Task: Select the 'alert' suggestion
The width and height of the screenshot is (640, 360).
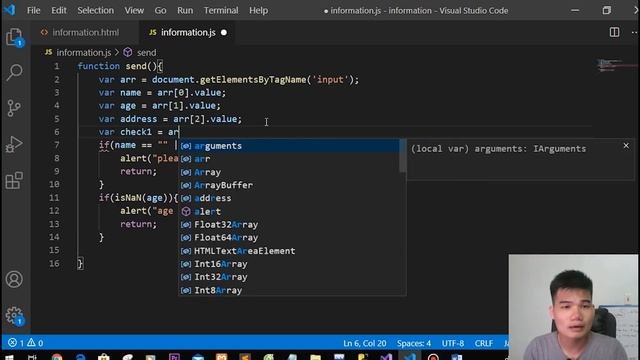Action: (x=289, y=211)
